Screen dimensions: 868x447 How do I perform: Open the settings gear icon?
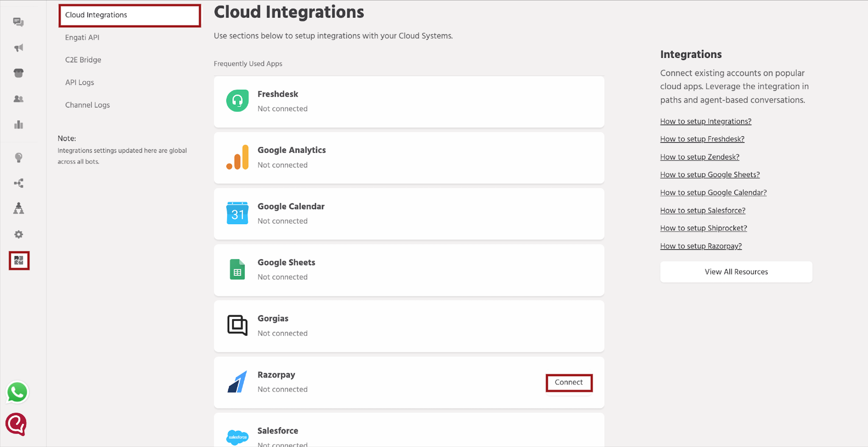(18, 234)
